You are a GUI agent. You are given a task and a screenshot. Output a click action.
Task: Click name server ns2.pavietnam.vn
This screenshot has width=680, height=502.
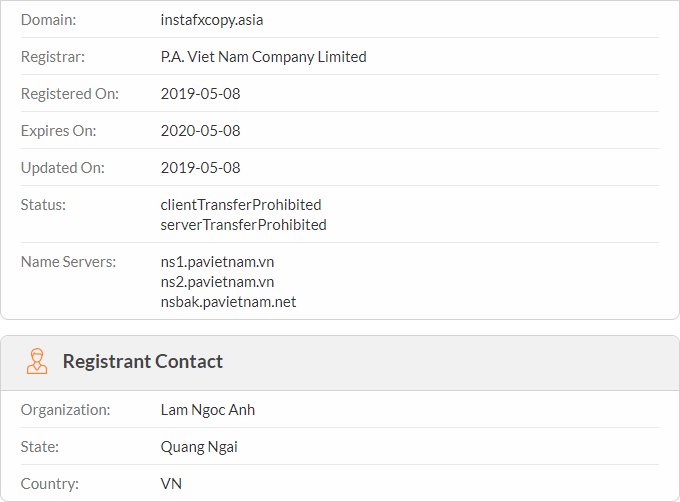point(217,282)
